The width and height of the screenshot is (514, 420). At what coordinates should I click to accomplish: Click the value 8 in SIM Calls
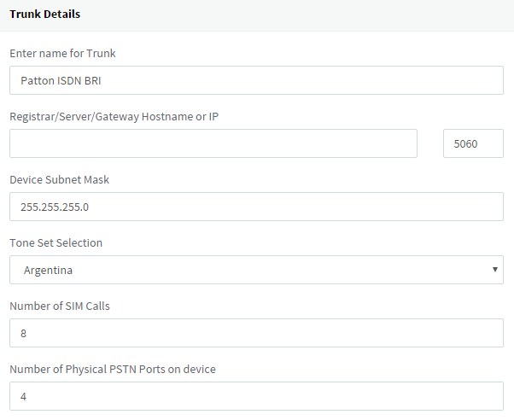[x=24, y=334]
